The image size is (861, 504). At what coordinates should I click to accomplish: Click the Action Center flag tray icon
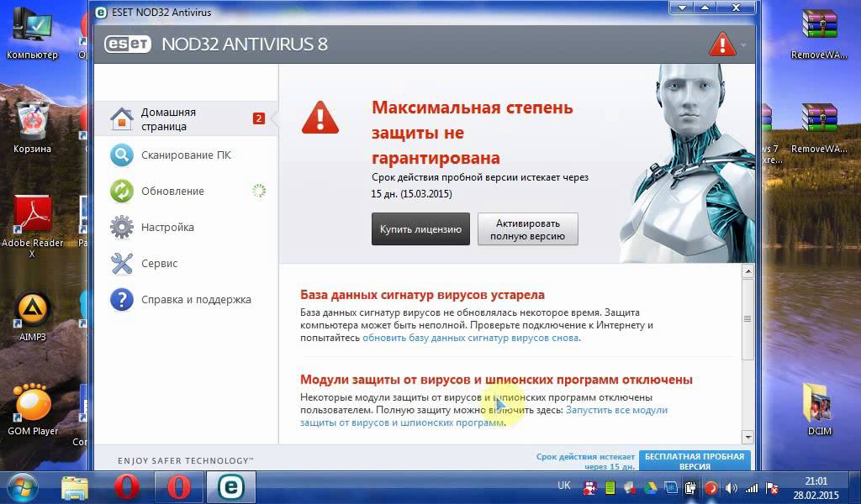click(x=772, y=487)
